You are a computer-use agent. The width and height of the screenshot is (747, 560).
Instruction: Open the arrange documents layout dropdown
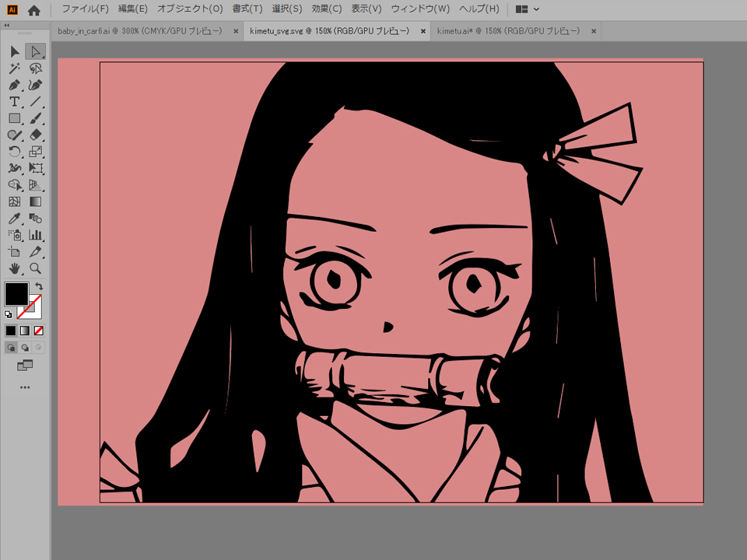point(528,9)
